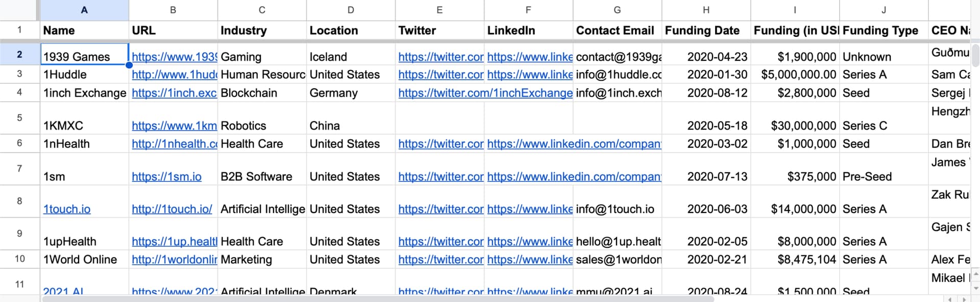Open the 1sm.io URL link
980x302 pixels.
tap(166, 177)
